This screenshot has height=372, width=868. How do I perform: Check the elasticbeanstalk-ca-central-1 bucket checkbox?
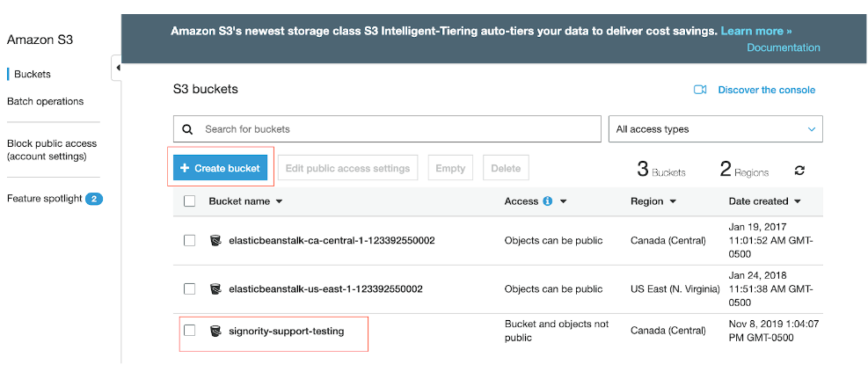189,241
